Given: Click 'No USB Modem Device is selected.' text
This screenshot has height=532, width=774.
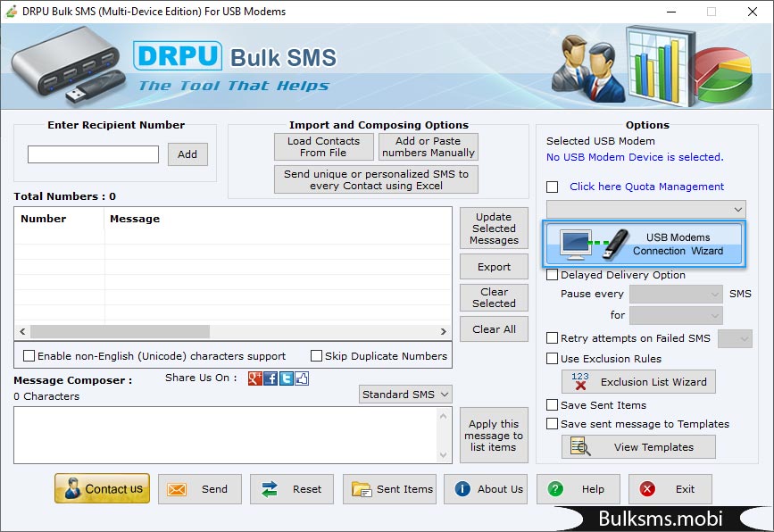Looking at the screenshot, I should (635, 157).
